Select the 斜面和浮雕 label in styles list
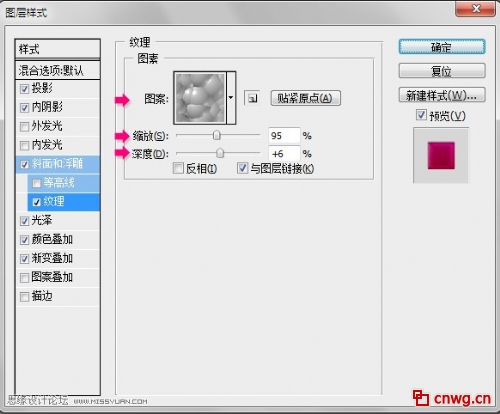Screen dimensions: 500x414 coord(57,164)
